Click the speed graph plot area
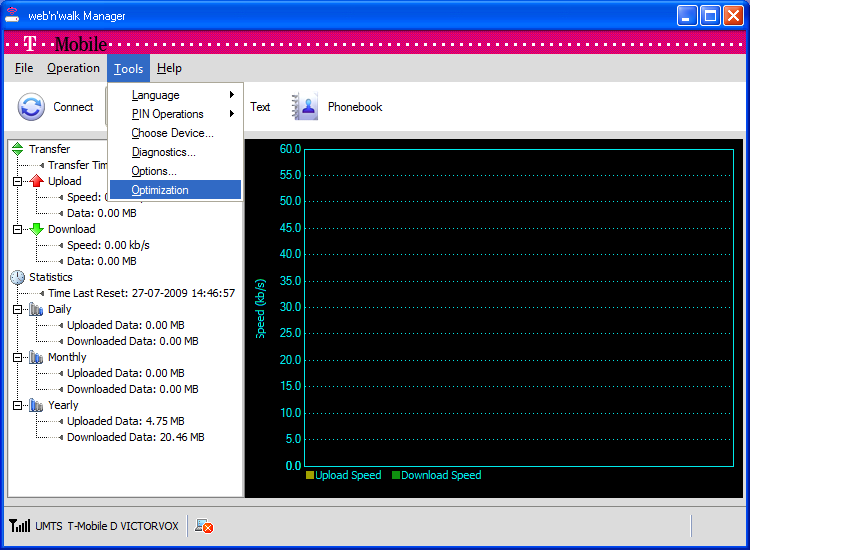864x550 pixels. [519, 308]
